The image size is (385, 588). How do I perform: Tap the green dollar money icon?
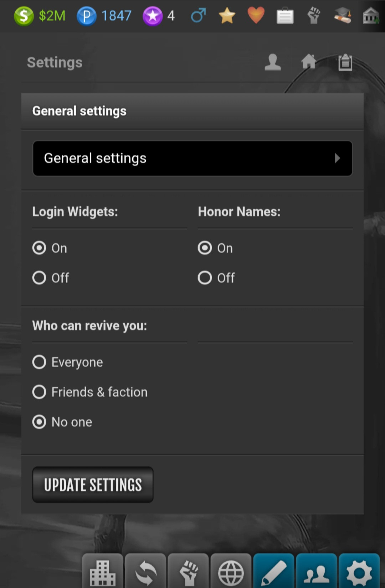24,16
